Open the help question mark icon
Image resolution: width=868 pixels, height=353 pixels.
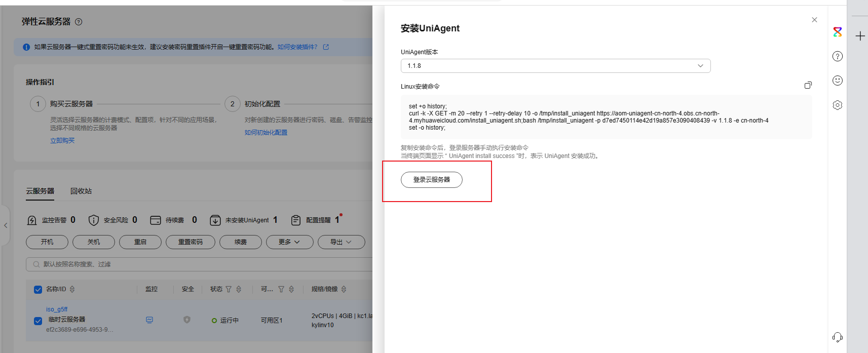[x=838, y=56]
